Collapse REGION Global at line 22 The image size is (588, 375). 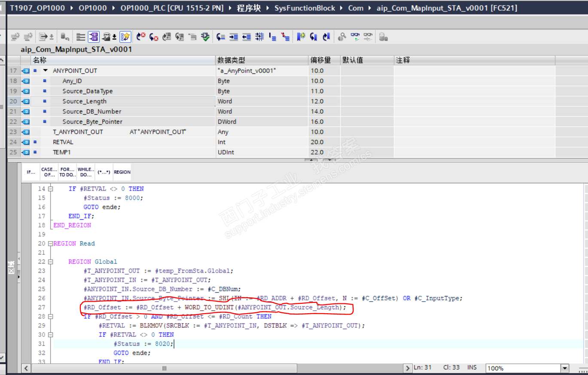[x=50, y=262]
